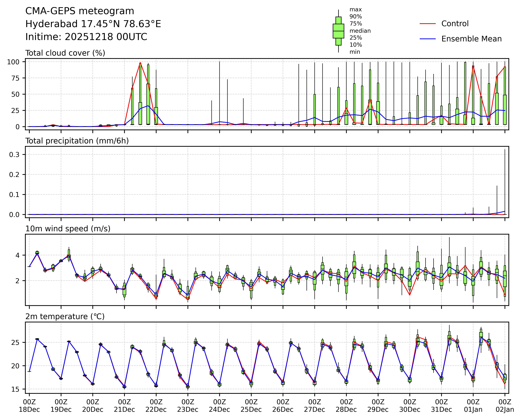Click the Total precipitation panel title
The height and width of the screenshot is (420, 521).
(77, 141)
